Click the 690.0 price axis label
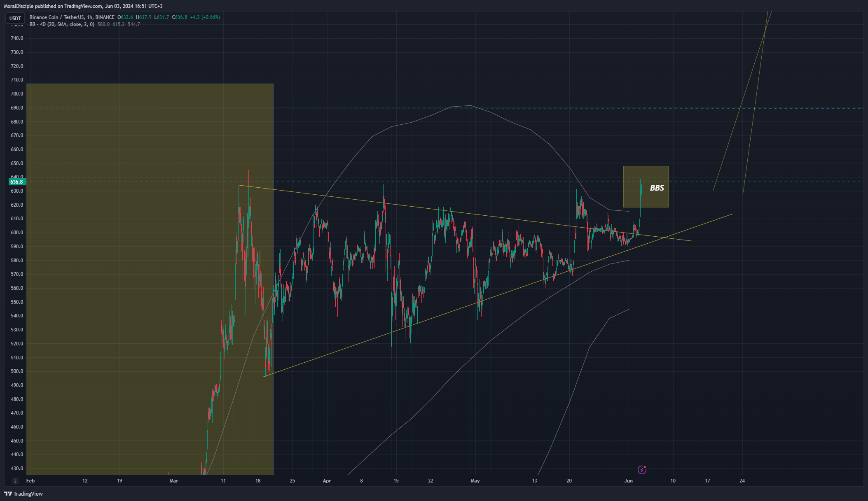 [17, 108]
